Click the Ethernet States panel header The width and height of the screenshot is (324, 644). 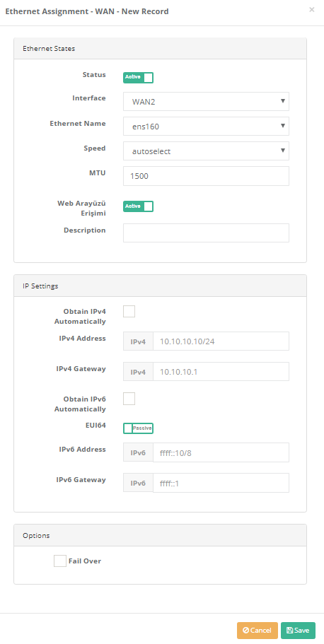pos(161,49)
